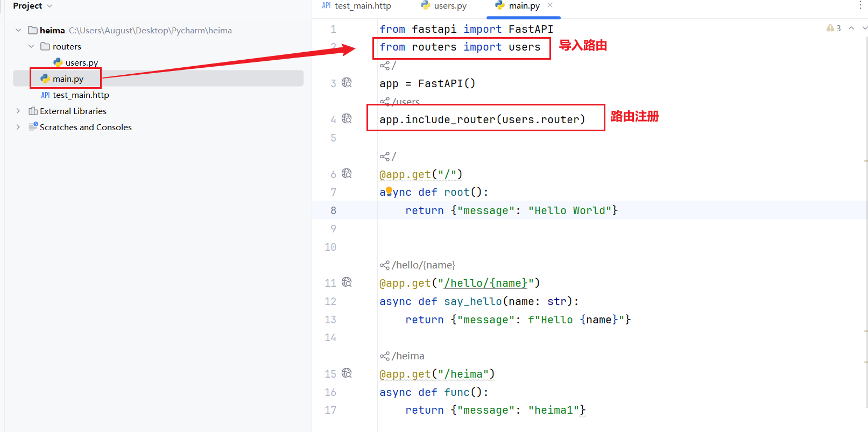
Task: Close the main.py editor tab
Action: [550, 5]
